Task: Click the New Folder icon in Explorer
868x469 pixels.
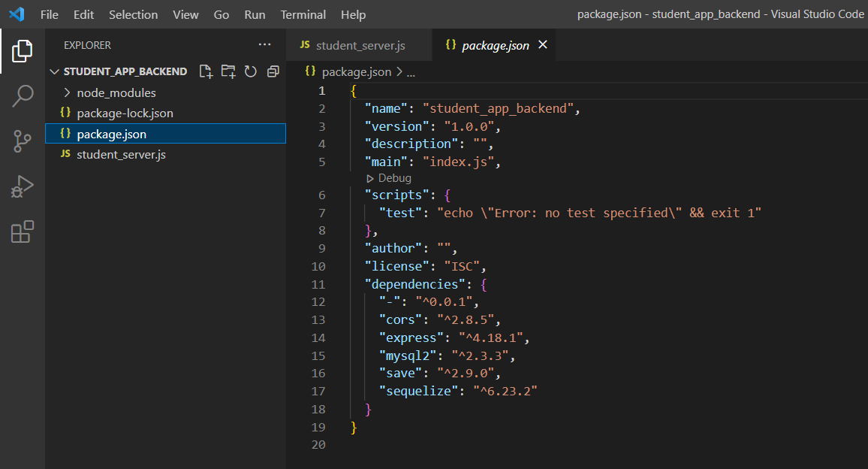Action: pyautogui.click(x=228, y=71)
